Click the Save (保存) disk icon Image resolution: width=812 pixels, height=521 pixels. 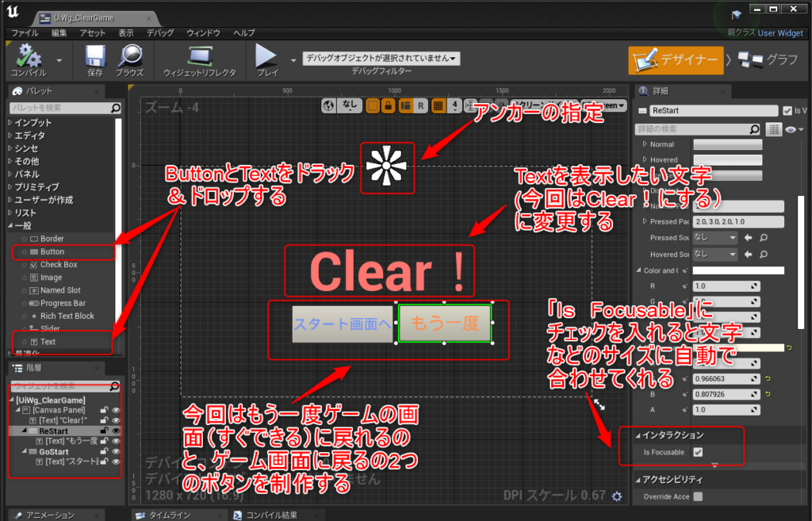point(95,58)
